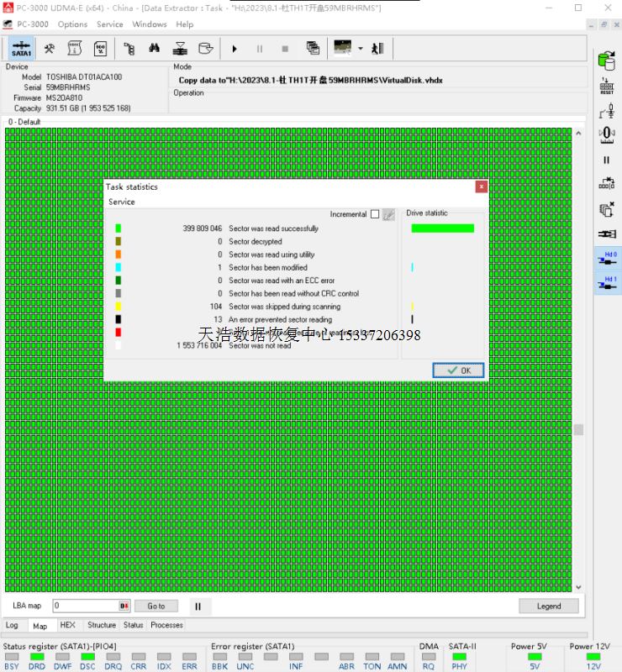Click the database copy icon in right sidebar
Screen dimensions: 622x672
[x=606, y=60]
